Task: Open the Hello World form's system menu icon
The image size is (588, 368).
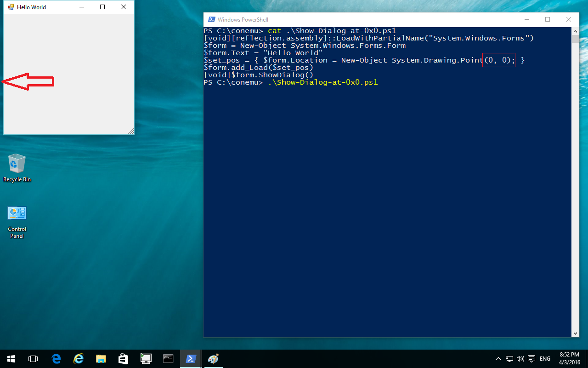Action: (x=11, y=7)
